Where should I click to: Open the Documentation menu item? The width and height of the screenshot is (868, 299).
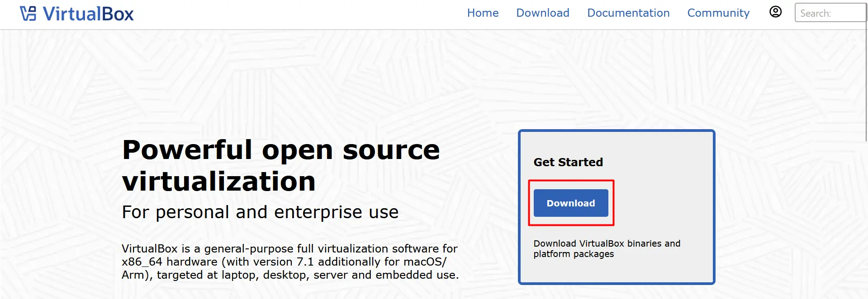(628, 13)
